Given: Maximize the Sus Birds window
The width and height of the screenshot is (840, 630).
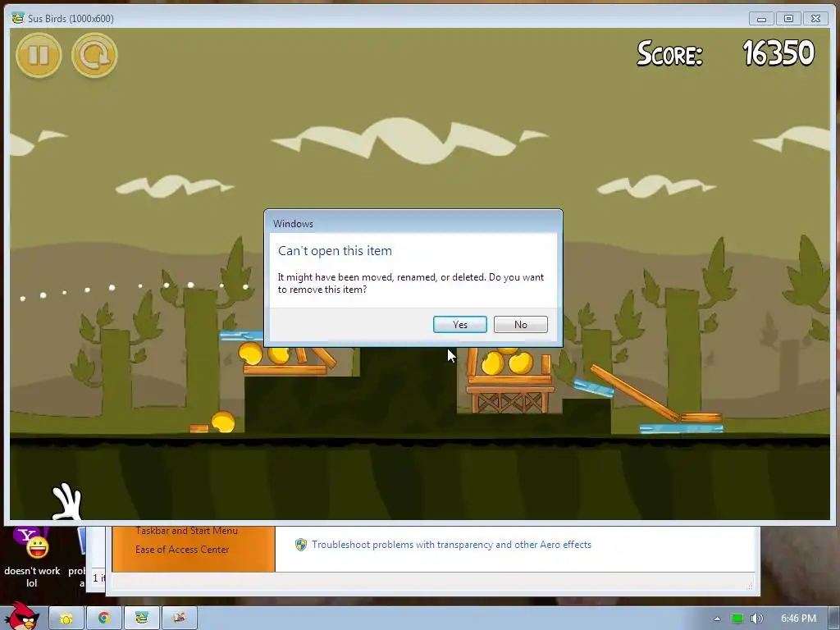Looking at the screenshot, I should click(x=788, y=19).
